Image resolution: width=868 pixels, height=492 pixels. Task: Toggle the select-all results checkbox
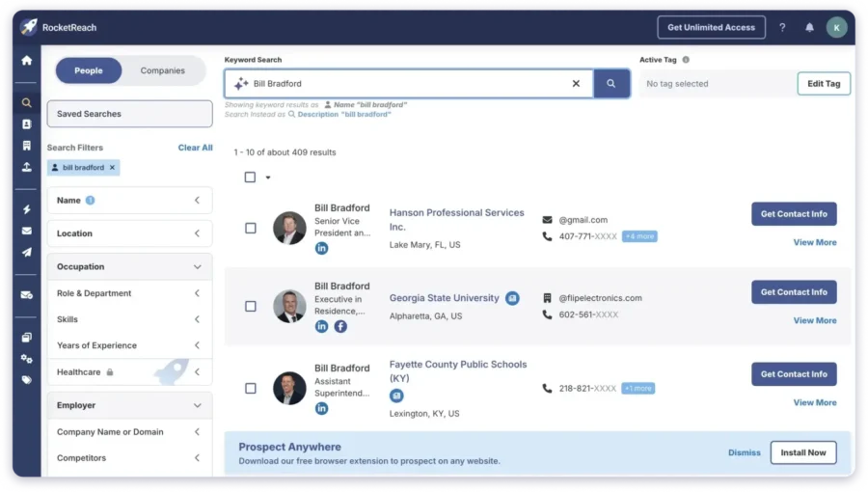point(251,178)
